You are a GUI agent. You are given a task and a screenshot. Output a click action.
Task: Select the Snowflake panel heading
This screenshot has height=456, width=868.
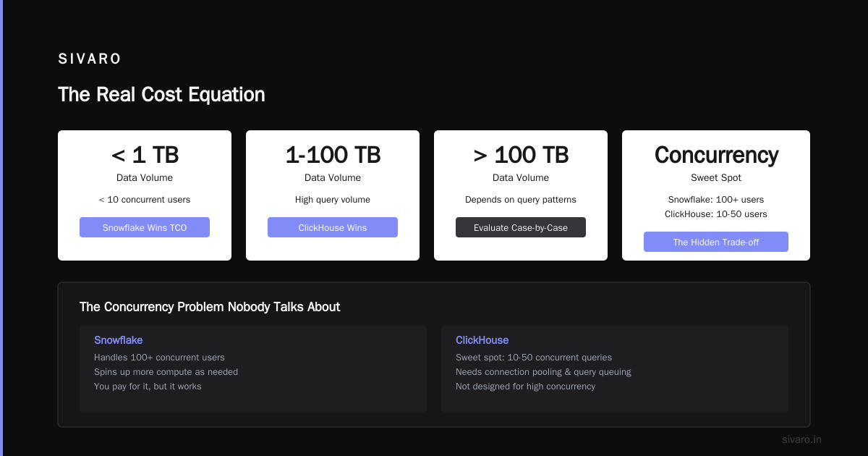tap(118, 340)
